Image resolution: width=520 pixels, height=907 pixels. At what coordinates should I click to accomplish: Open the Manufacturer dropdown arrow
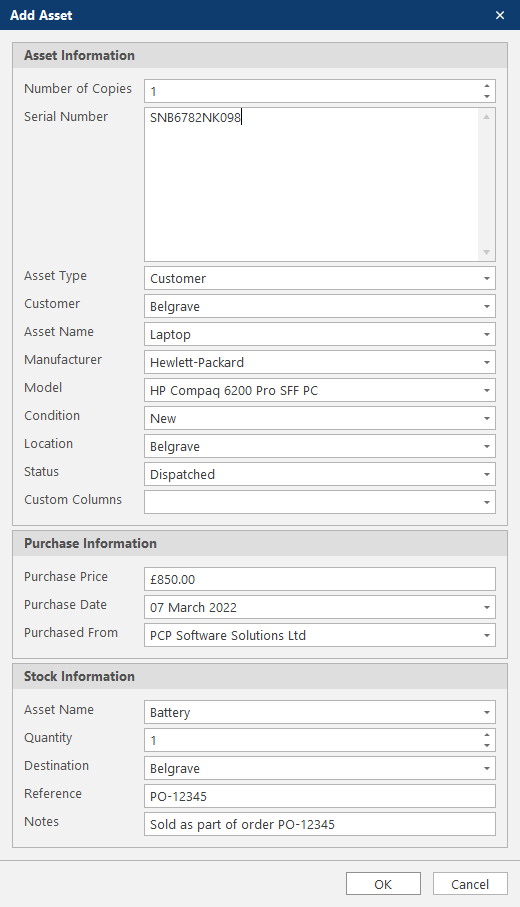click(x=486, y=363)
